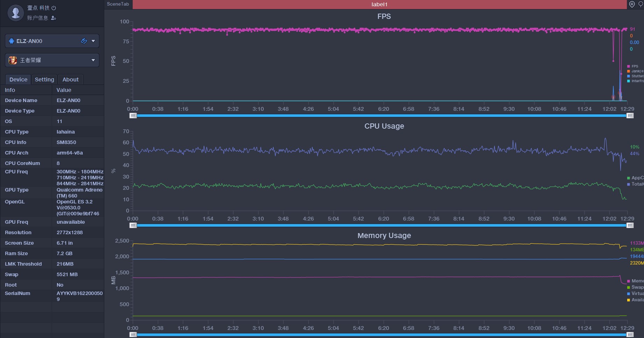Image resolution: width=644 pixels, height=338 pixels.
Task: Click the power logout icon beside username
Action: 54,8
